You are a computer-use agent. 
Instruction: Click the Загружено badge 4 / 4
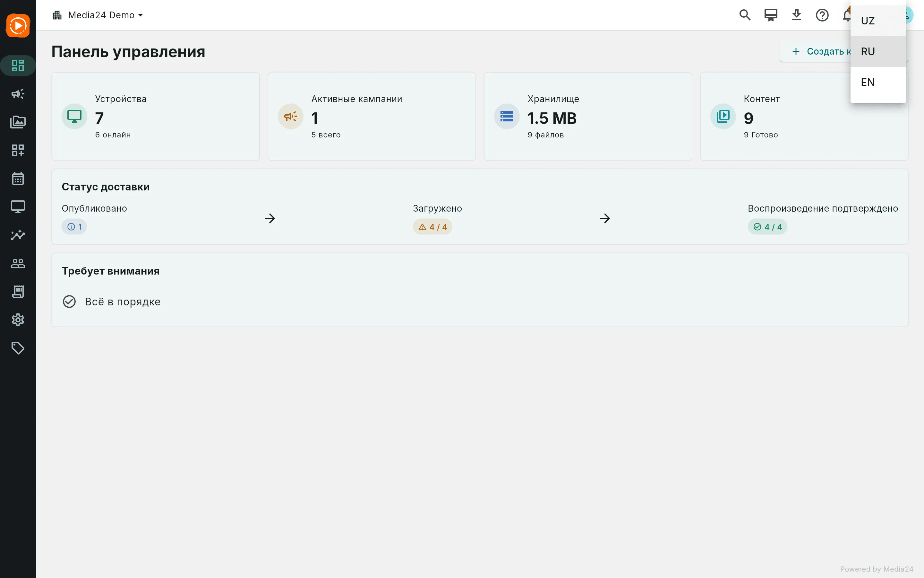pos(432,227)
